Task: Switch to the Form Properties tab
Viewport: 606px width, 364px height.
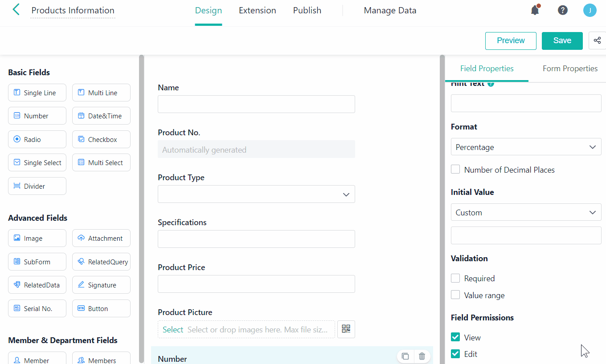Action: [x=570, y=69]
